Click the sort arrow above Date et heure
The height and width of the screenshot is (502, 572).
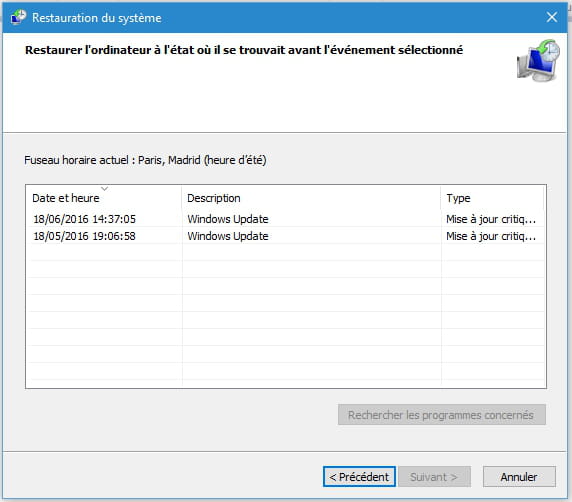(x=105, y=189)
